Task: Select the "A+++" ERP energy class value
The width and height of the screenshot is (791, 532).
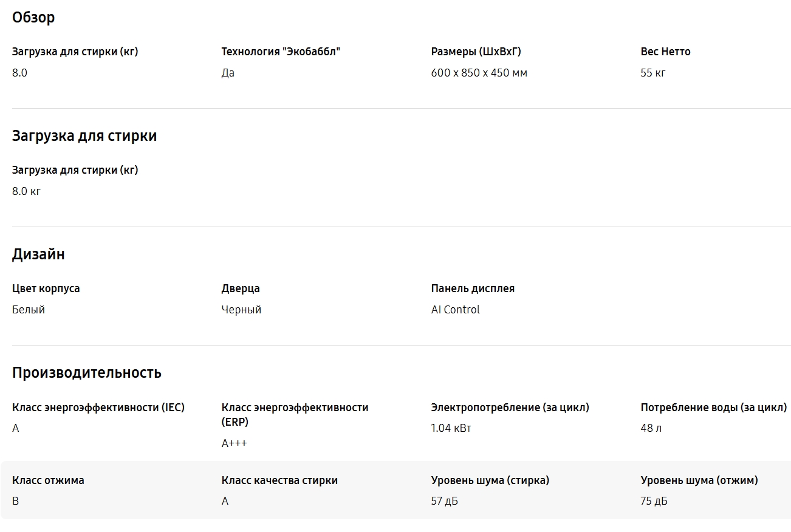Action: pyautogui.click(x=234, y=443)
